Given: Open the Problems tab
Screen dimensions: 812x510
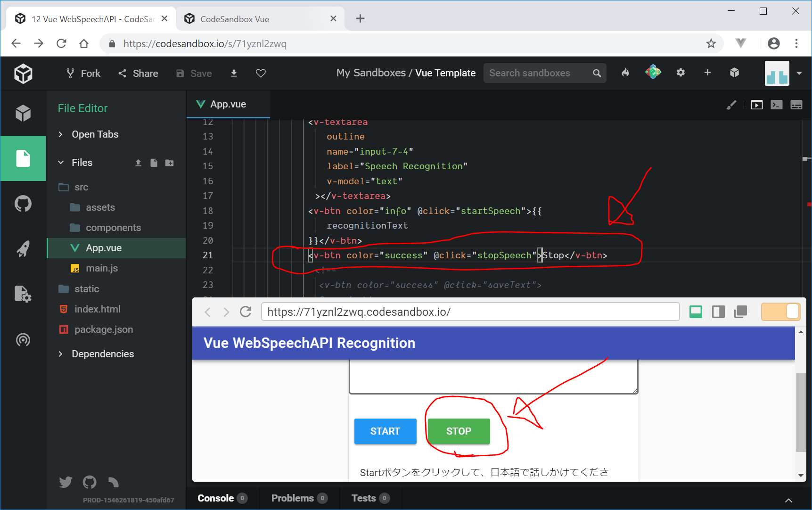Looking at the screenshot, I should click(x=299, y=498).
